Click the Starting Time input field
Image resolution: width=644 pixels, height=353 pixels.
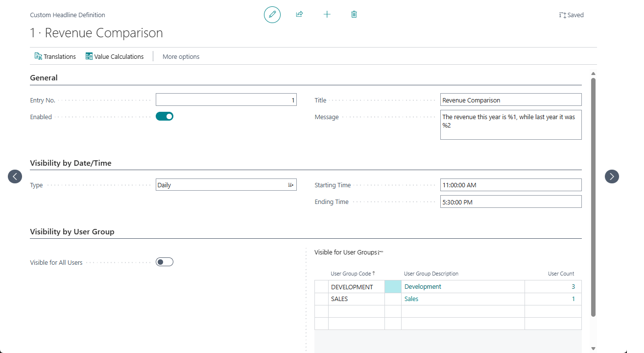click(510, 185)
